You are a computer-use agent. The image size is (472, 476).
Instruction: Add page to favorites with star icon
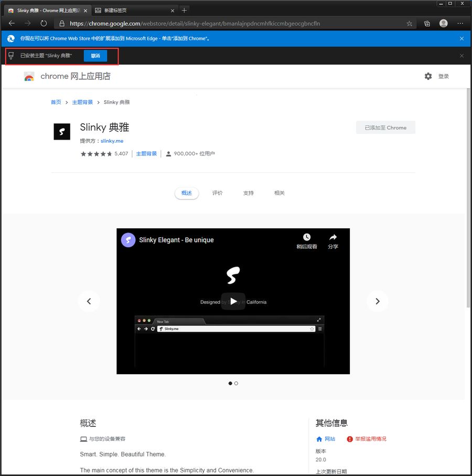[410, 24]
